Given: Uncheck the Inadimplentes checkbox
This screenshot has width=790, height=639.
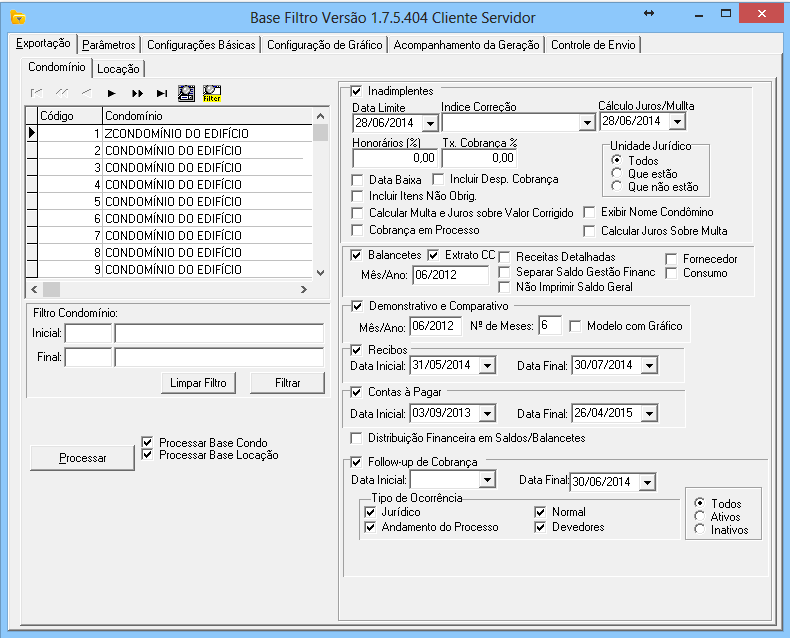Looking at the screenshot, I should coord(356,91).
